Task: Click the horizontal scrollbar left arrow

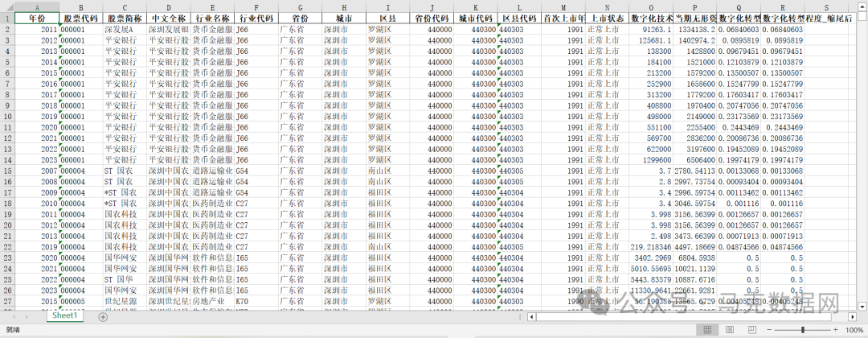Action: click(x=531, y=317)
